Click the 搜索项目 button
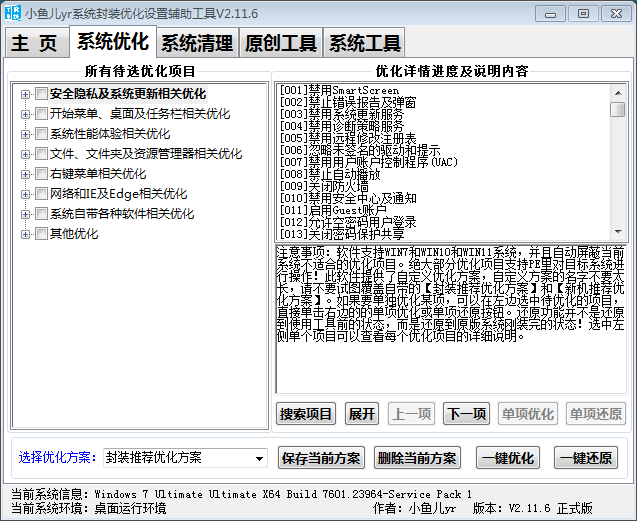Screen dimensions: 637x521 (306, 414)
